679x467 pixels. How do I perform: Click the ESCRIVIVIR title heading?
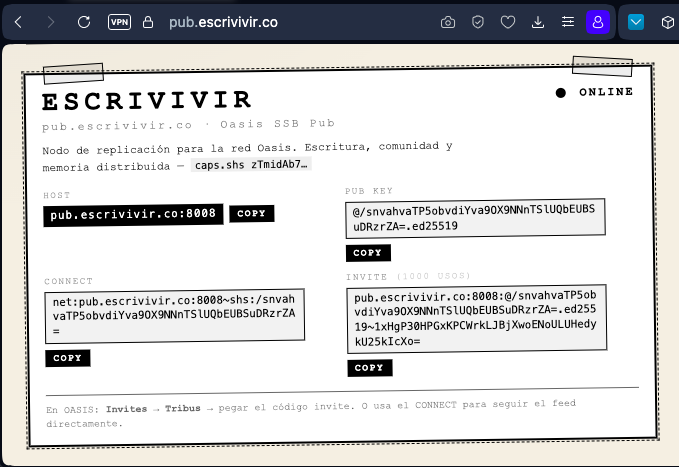click(147, 101)
